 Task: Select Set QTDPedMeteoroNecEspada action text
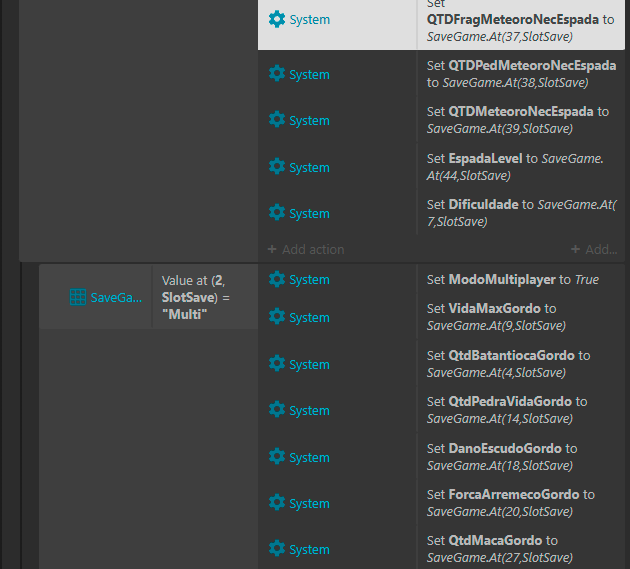tap(521, 74)
